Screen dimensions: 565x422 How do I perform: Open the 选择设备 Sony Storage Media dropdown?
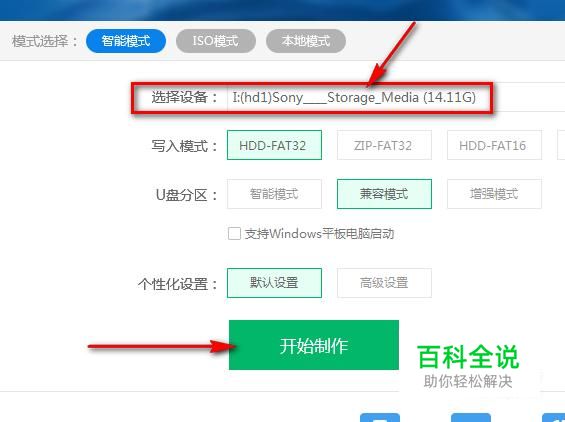click(396, 97)
